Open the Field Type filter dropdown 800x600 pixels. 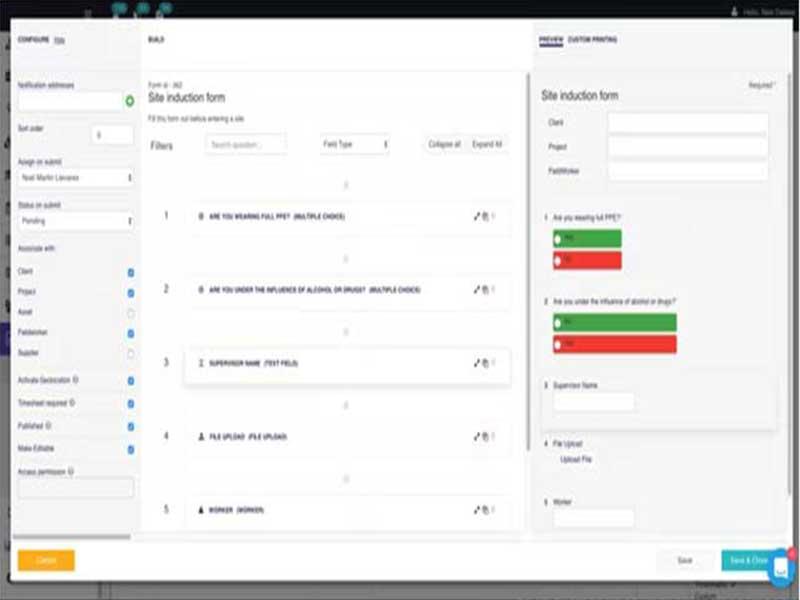[355, 144]
